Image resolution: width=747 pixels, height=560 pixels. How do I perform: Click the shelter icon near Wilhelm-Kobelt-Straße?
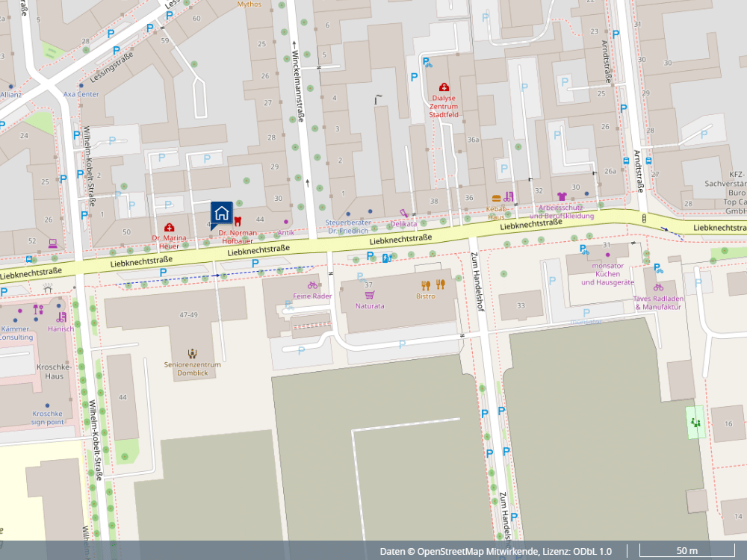(x=48, y=288)
